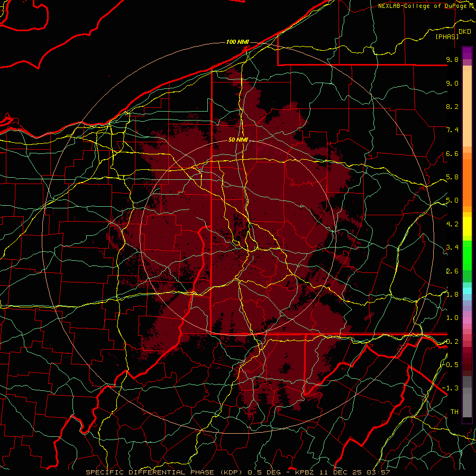This screenshot has height=476, width=476.
Task: Select the 1.8 scale value
Action: (x=452, y=295)
